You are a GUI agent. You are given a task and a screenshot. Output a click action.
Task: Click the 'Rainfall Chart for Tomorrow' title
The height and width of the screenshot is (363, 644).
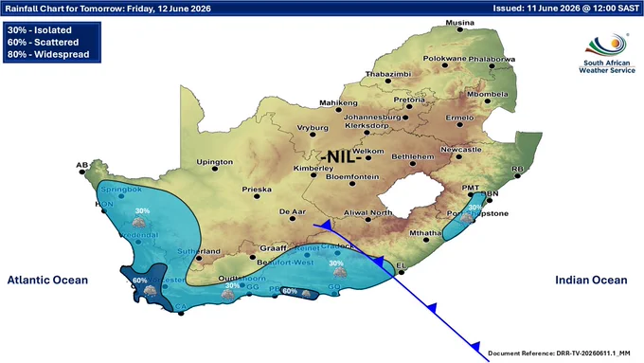108,9
